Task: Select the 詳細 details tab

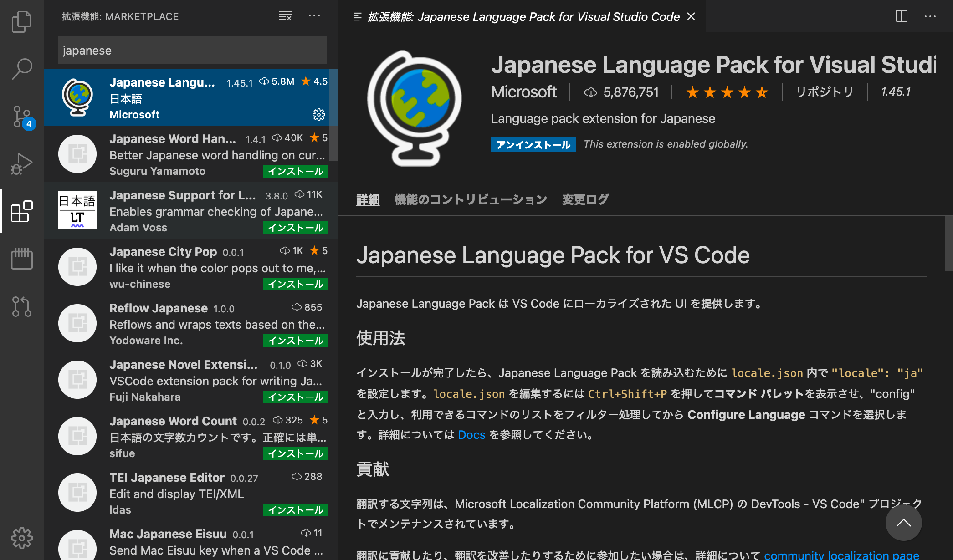Action: [x=368, y=199]
